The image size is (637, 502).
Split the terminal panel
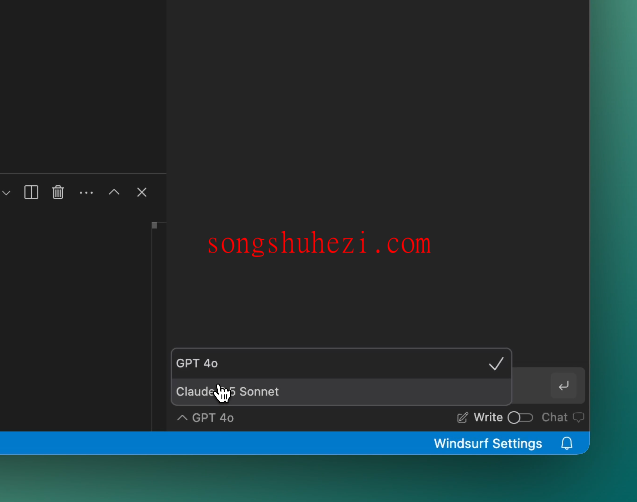31,192
